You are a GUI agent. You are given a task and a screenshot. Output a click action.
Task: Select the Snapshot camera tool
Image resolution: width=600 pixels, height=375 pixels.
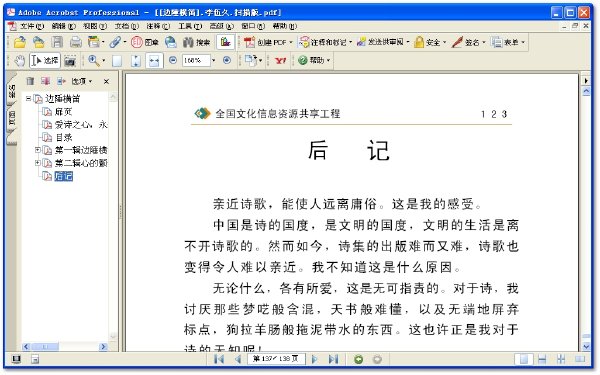coord(70,61)
